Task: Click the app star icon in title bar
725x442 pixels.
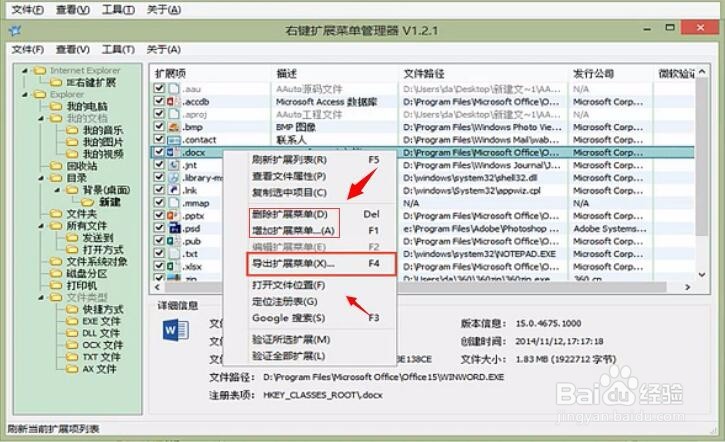Action: coord(14,31)
